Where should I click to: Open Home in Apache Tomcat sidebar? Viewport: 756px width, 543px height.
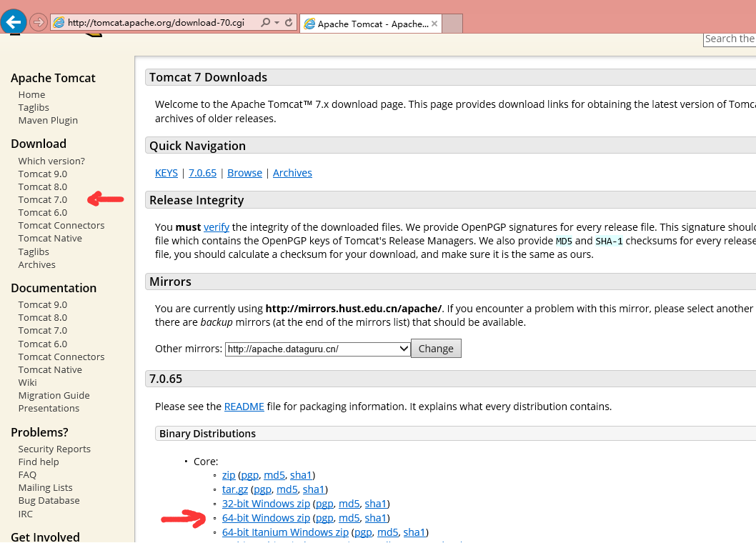point(32,94)
